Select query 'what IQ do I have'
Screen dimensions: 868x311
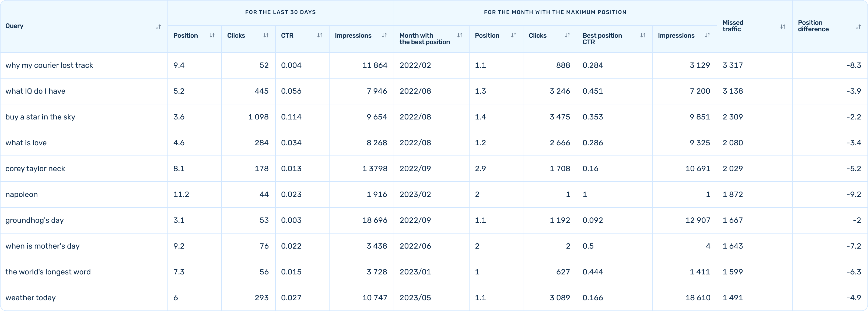pyautogui.click(x=35, y=91)
